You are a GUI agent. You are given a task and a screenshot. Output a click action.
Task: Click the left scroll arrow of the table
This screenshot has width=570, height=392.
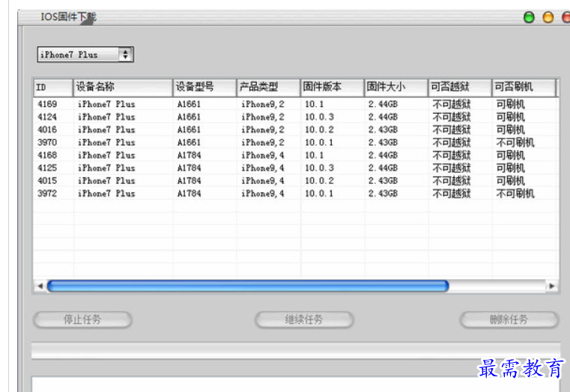(40, 286)
